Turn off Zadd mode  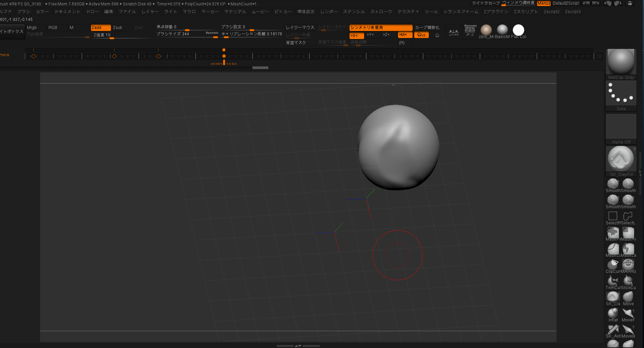[x=101, y=28]
